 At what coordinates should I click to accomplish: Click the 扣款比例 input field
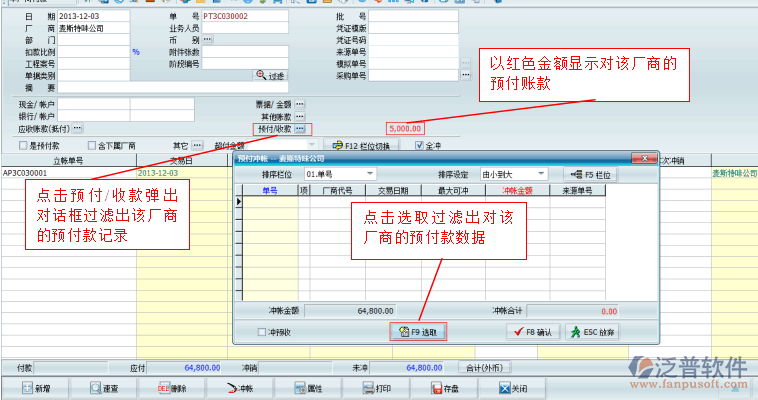point(93,52)
